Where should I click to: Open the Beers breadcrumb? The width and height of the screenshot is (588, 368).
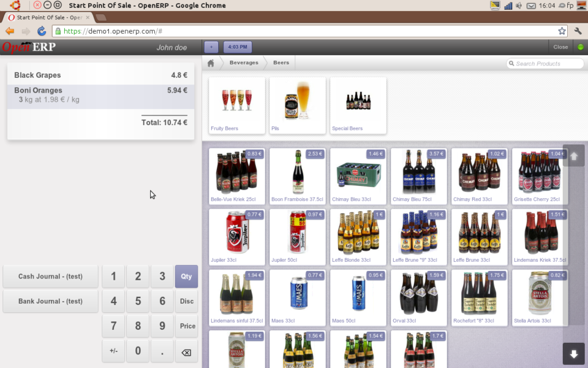coord(281,63)
